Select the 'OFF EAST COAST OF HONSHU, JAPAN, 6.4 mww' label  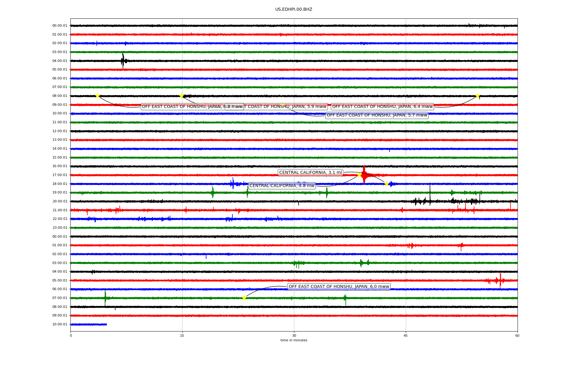click(x=382, y=107)
